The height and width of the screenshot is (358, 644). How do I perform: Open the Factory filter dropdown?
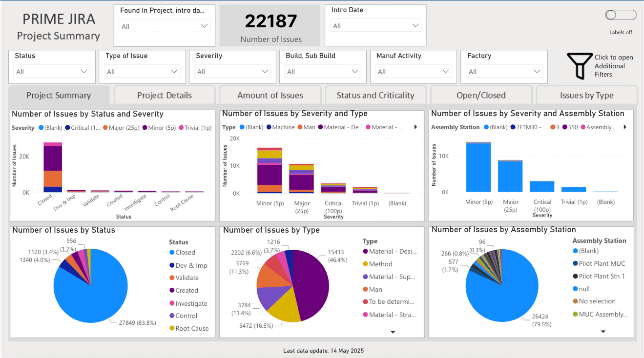tap(504, 72)
